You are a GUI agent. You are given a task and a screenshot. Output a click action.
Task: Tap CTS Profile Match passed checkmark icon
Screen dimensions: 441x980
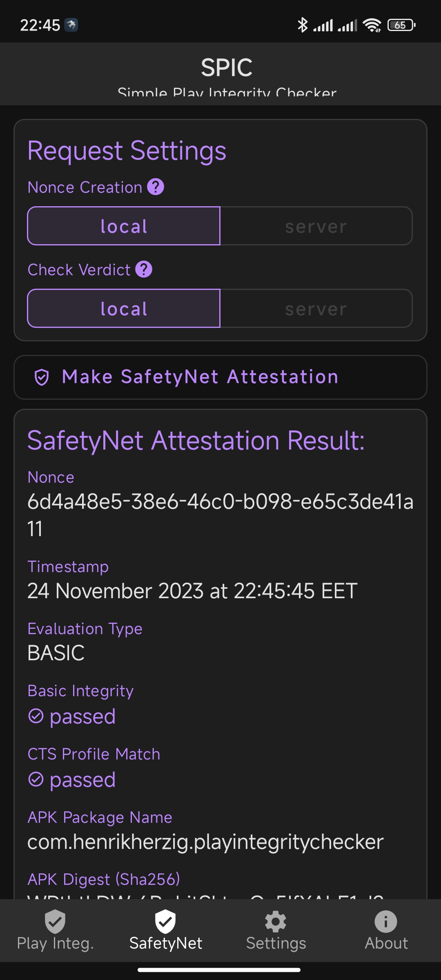pos(36,779)
